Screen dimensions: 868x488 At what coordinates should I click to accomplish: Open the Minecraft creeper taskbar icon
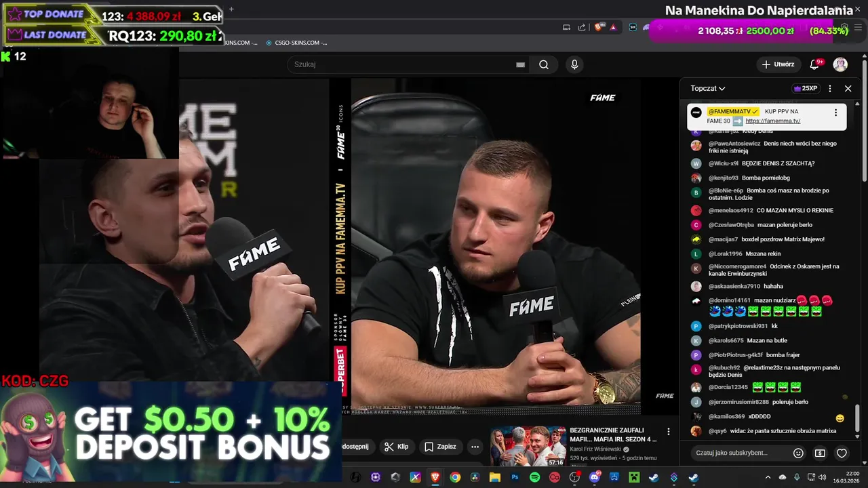634,477
